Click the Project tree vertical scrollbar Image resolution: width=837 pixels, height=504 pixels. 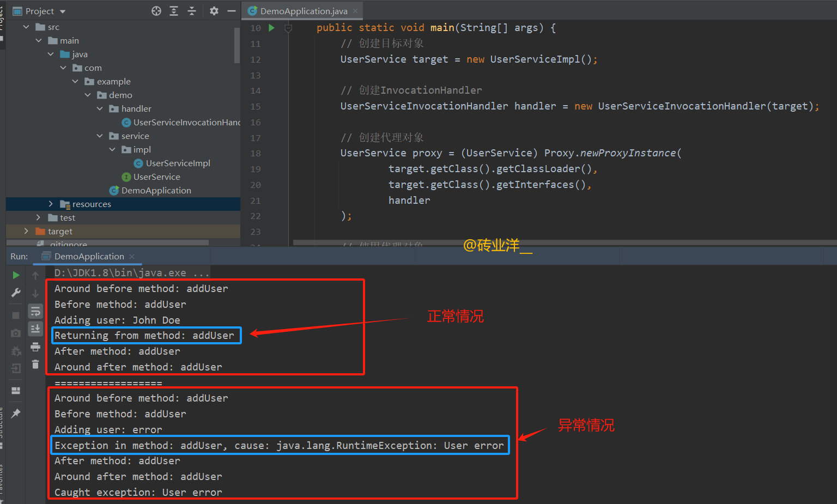[237, 44]
